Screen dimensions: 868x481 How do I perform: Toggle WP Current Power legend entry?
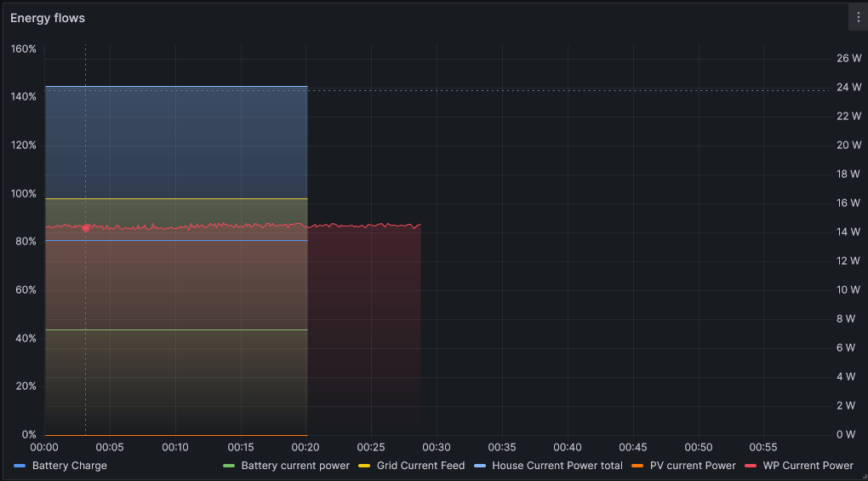coord(808,466)
